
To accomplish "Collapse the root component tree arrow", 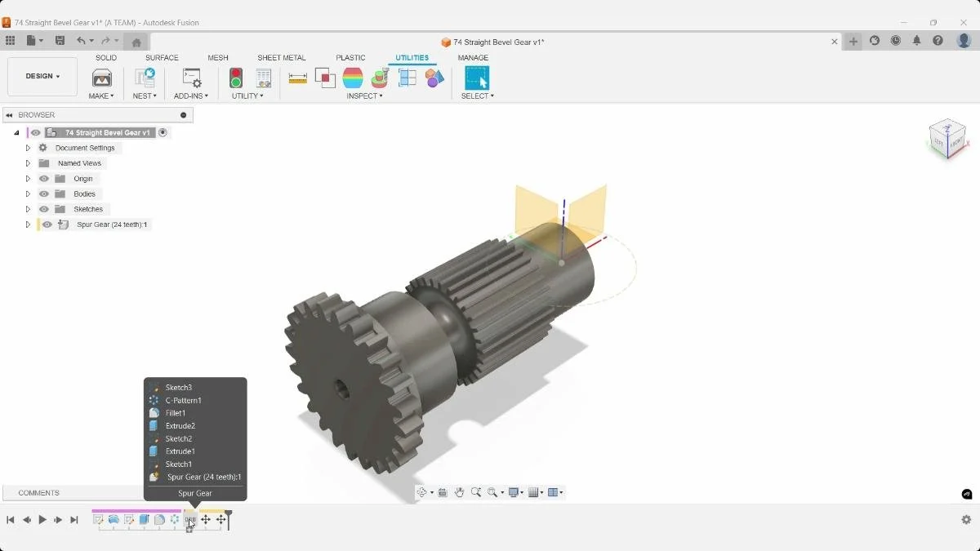I will coord(16,132).
